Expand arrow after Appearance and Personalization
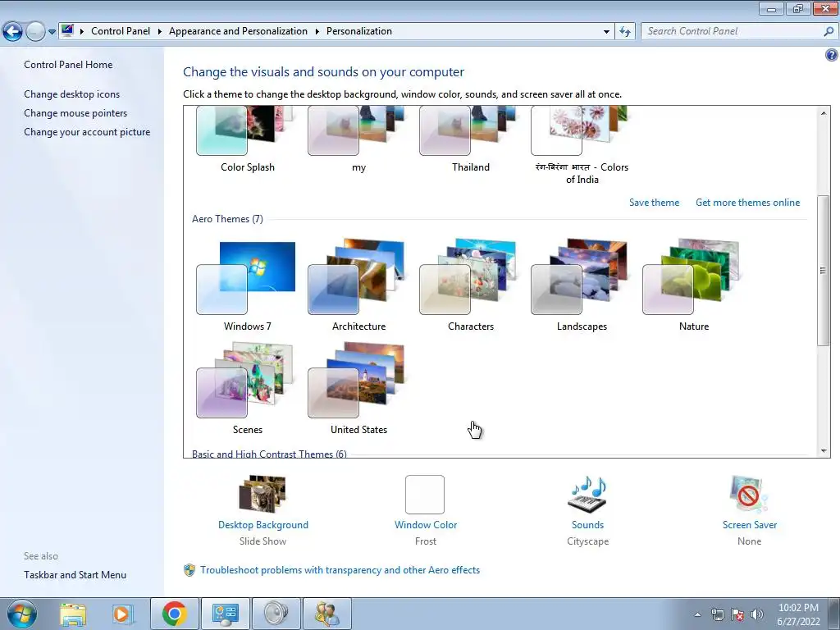This screenshot has width=840, height=630. pyautogui.click(x=317, y=32)
